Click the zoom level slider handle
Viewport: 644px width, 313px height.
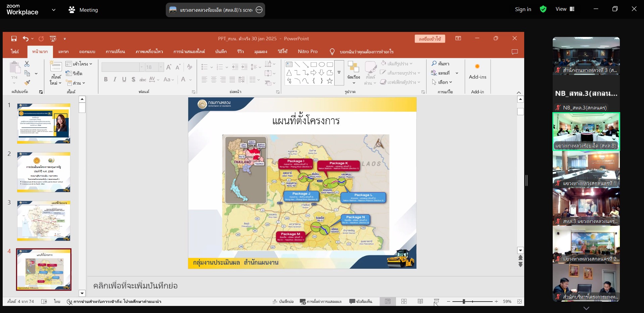click(x=464, y=302)
